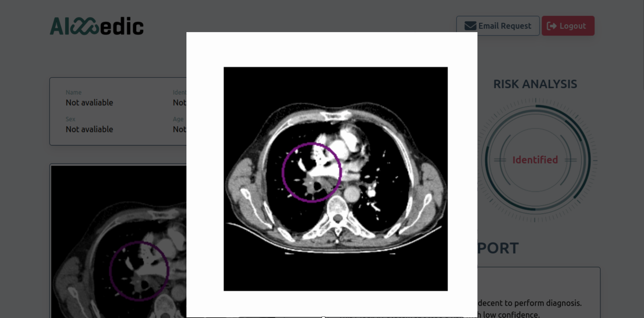The width and height of the screenshot is (644, 318).
Task: Select the Name field value Not avaliable
Action: 89,103
